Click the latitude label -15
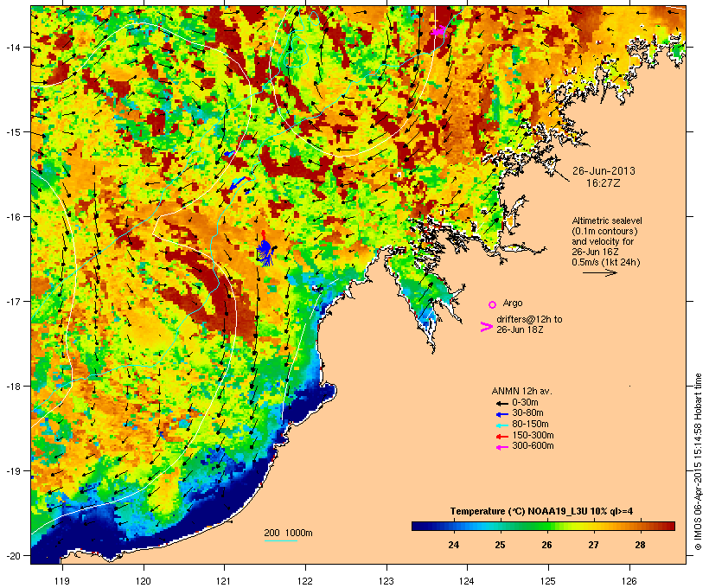Image resolution: width=709 pixels, height=588 pixels. tap(12, 132)
